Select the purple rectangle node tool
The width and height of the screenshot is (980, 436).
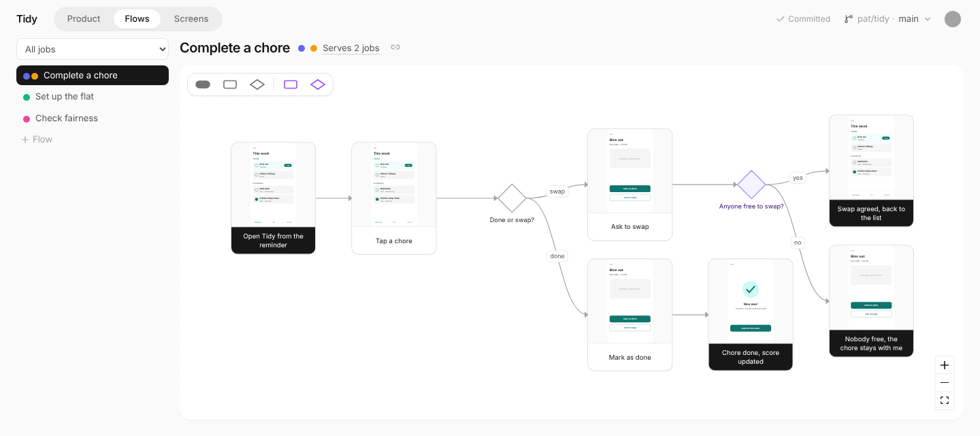[x=291, y=84]
